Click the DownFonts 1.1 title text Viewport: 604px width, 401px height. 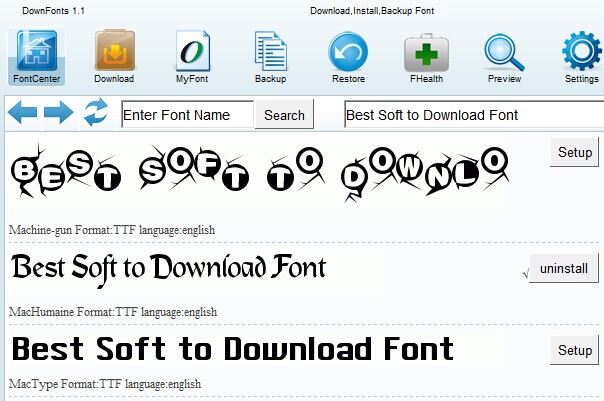[x=53, y=11]
